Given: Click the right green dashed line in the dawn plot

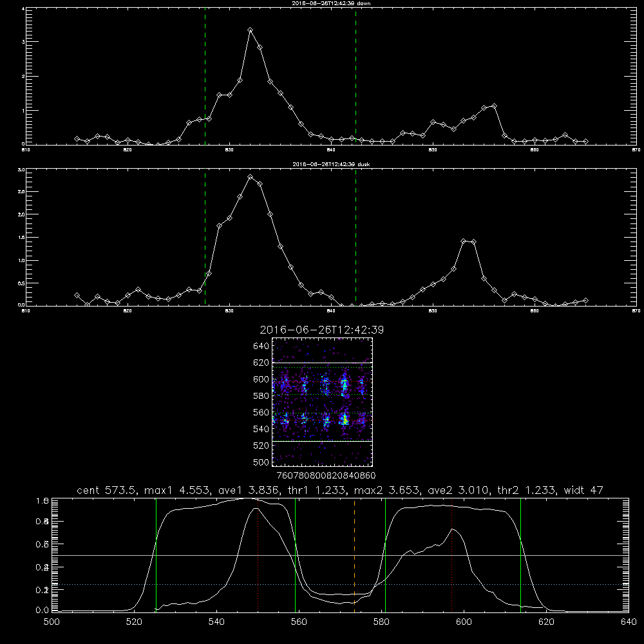Looking at the screenshot, I should tap(355, 78).
